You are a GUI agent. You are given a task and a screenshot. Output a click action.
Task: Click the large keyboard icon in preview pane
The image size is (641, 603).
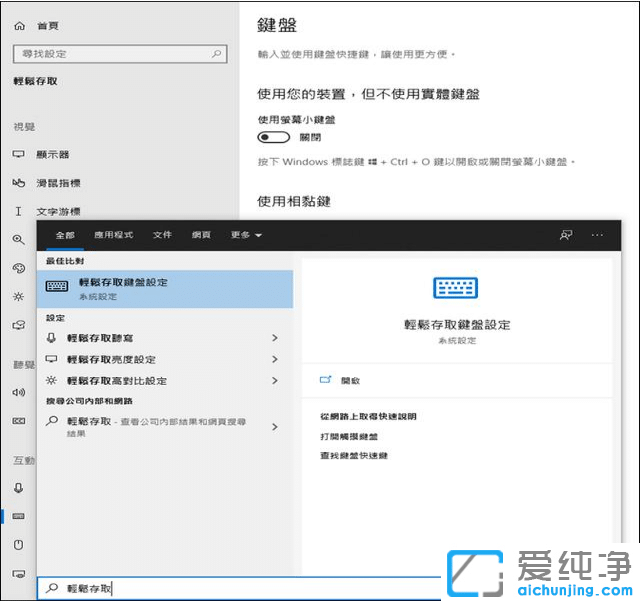click(x=455, y=289)
